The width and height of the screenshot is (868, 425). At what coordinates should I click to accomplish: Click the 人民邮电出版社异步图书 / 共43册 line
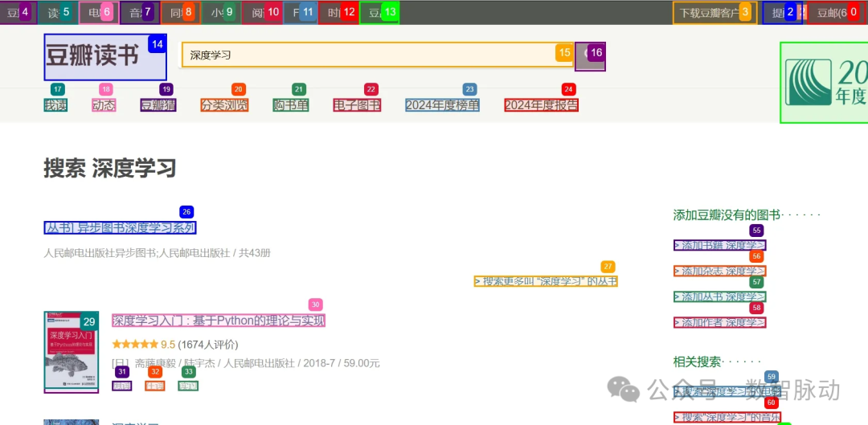point(158,253)
